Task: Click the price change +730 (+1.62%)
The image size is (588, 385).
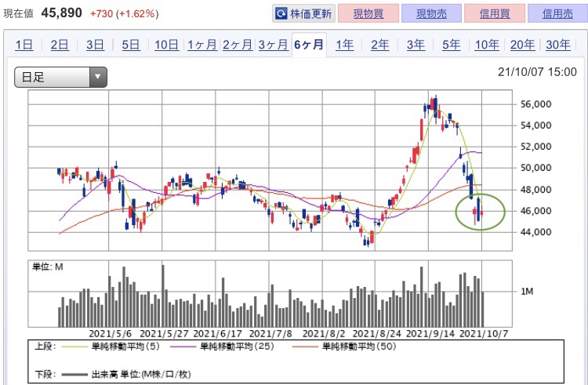Action: (124, 14)
